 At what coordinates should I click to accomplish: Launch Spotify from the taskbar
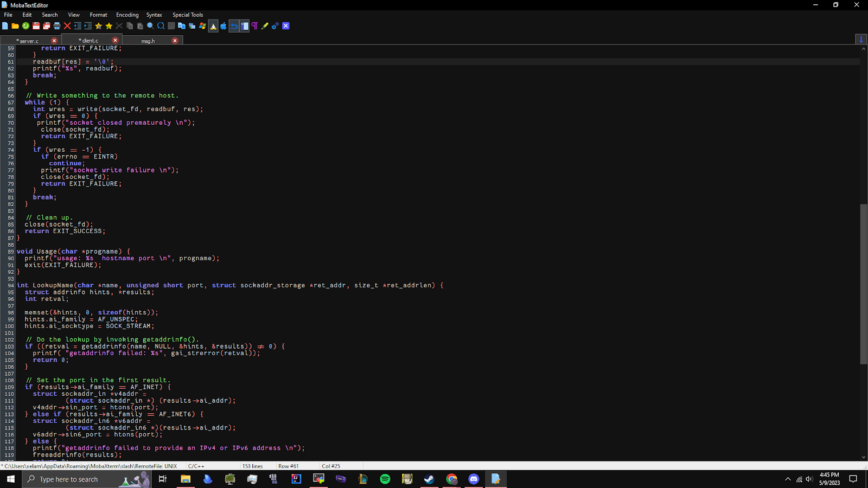(385, 479)
